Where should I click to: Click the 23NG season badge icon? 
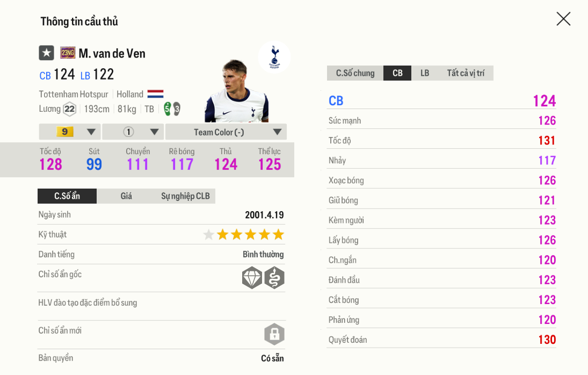[x=68, y=53]
